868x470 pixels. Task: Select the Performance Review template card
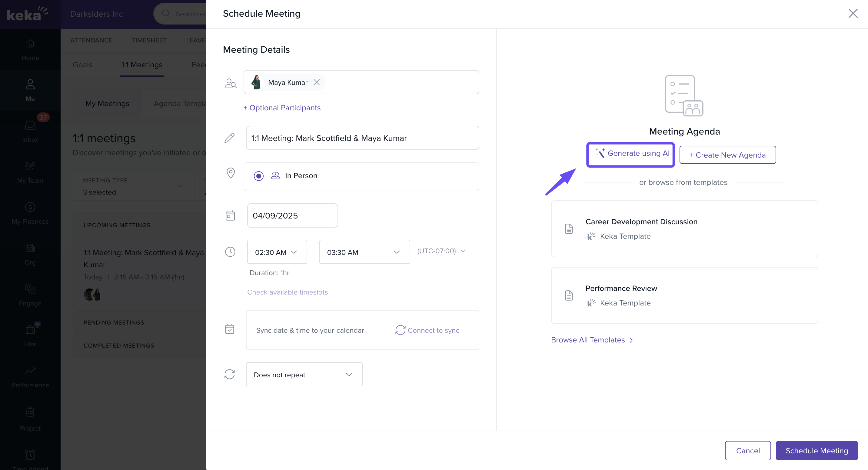684,295
